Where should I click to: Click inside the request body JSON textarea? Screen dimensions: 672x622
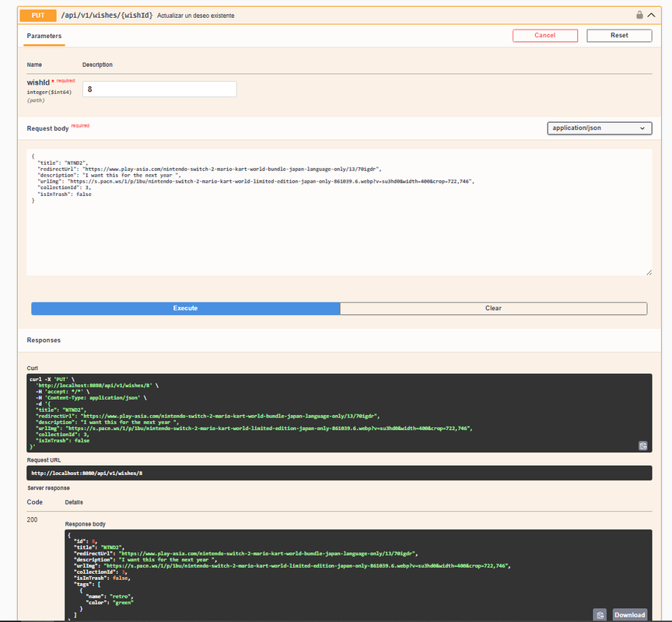(x=339, y=212)
